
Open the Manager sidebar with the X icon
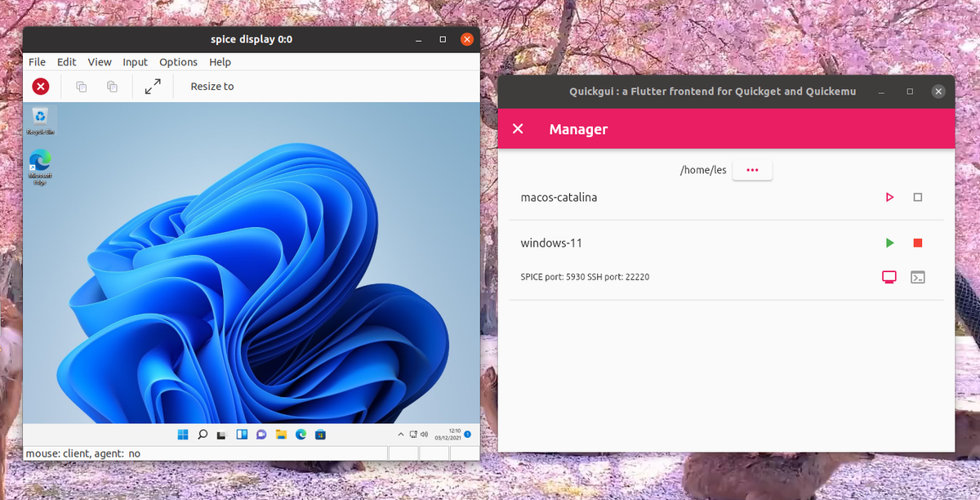[517, 128]
